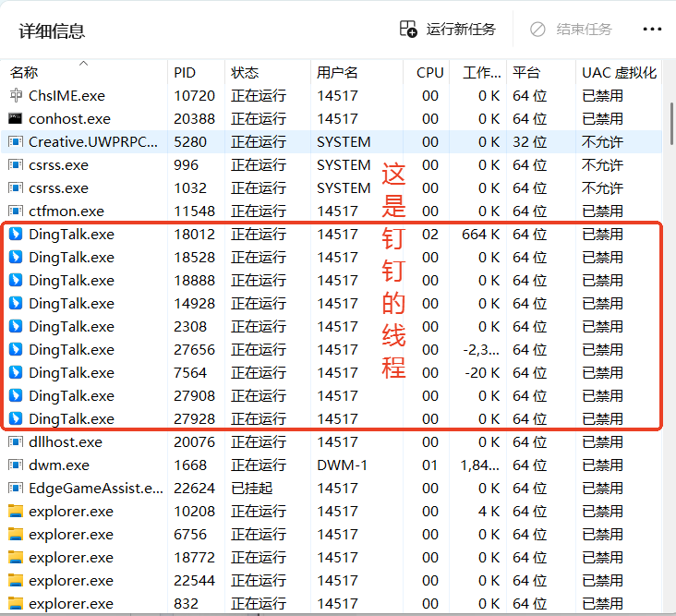Click the icon of csrss.exe PID 1032
The height and width of the screenshot is (616, 676).
[16, 188]
